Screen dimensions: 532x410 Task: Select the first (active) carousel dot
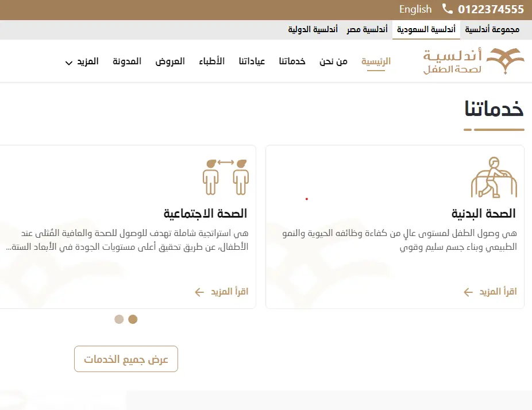click(133, 319)
